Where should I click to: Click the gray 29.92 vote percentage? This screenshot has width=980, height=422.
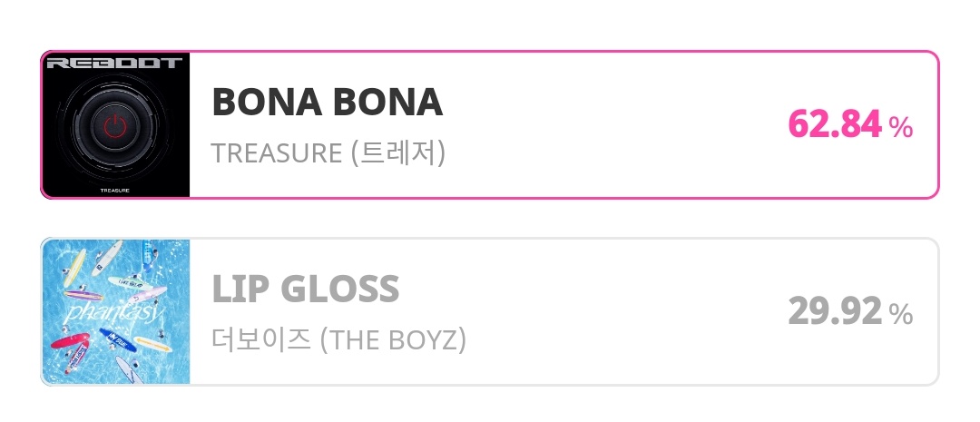pyautogui.click(x=835, y=310)
